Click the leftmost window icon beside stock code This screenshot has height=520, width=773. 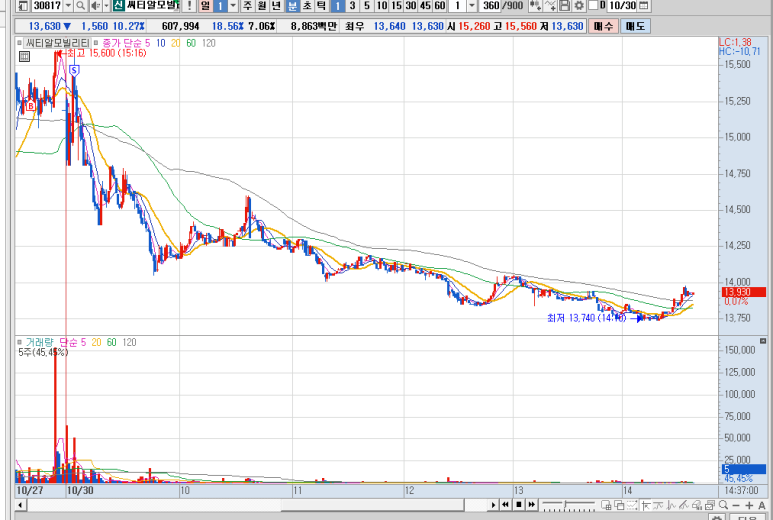(24, 5)
